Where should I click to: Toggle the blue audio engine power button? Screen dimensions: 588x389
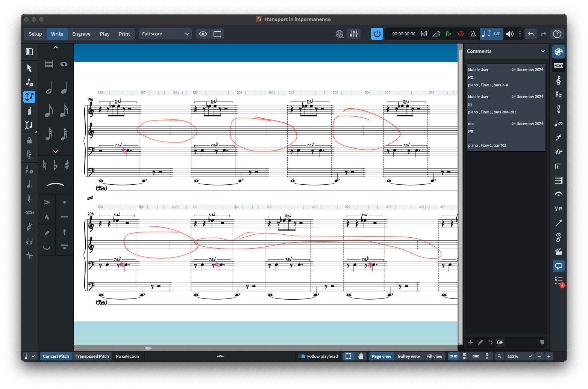(x=377, y=34)
